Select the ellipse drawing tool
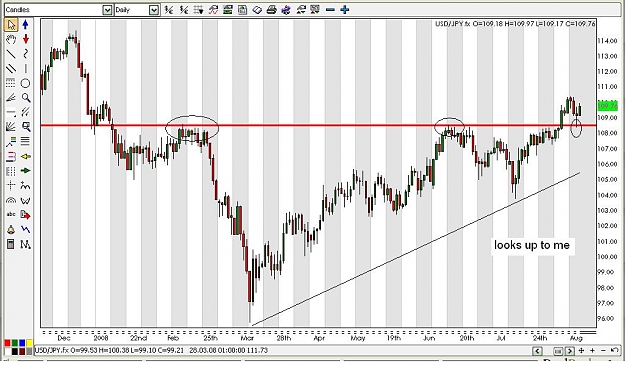The height and width of the screenshot is (366, 625). click(26, 83)
